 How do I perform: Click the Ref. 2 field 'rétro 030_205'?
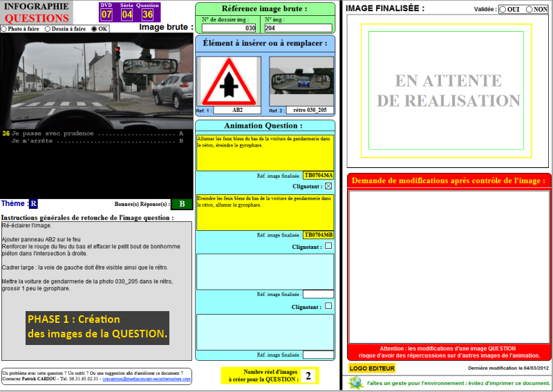click(x=310, y=110)
